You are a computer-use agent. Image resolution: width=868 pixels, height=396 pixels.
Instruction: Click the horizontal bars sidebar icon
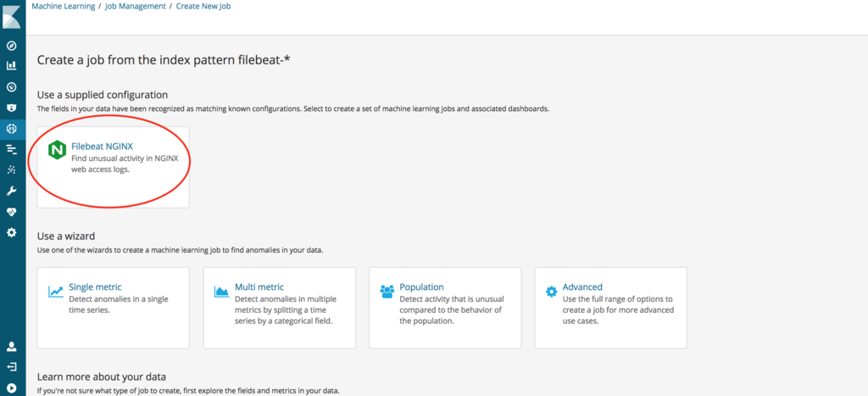(x=11, y=149)
